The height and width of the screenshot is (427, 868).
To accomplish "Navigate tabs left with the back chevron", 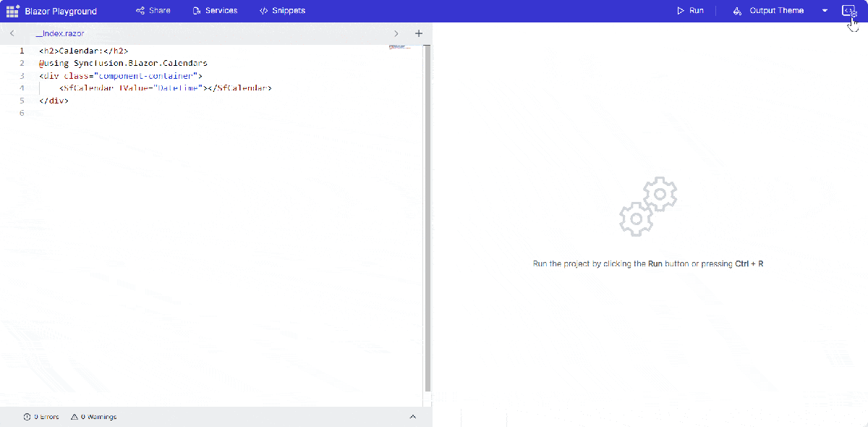I will 12,34.
